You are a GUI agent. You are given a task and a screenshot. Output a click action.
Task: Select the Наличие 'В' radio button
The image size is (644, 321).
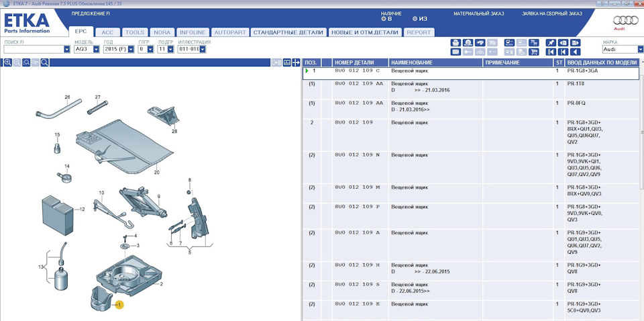point(384,19)
